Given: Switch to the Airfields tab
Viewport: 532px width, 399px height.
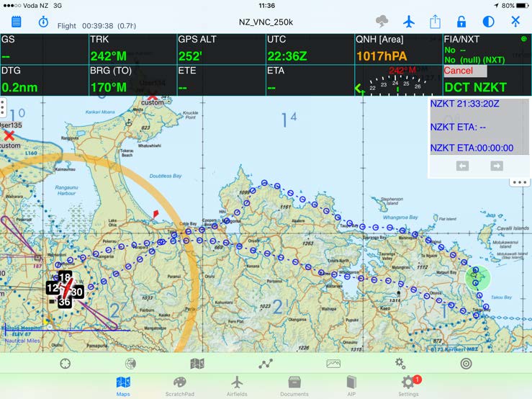Looking at the screenshot, I should click(x=237, y=386).
